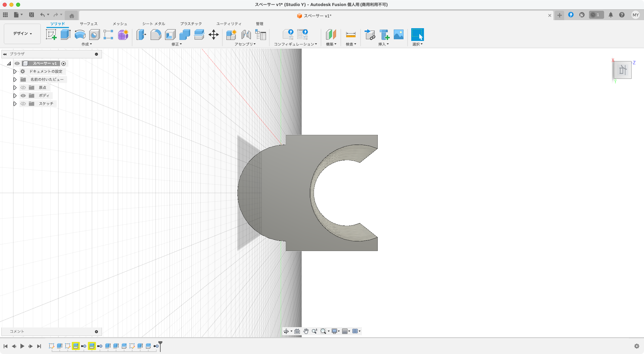The image size is (644, 354).
Task: Activate the Extrude tool in the toolbar
Action: [x=65, y=35]
